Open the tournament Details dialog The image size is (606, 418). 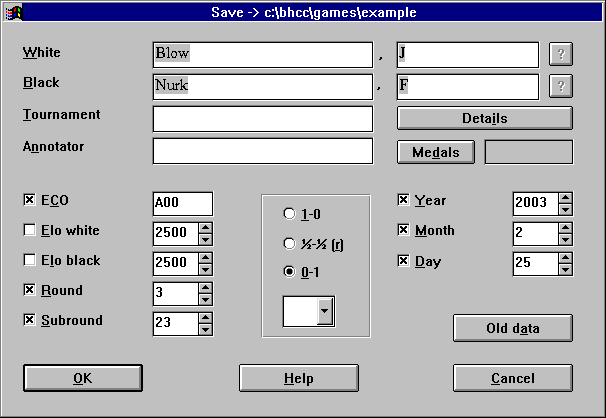pos(484,118)
